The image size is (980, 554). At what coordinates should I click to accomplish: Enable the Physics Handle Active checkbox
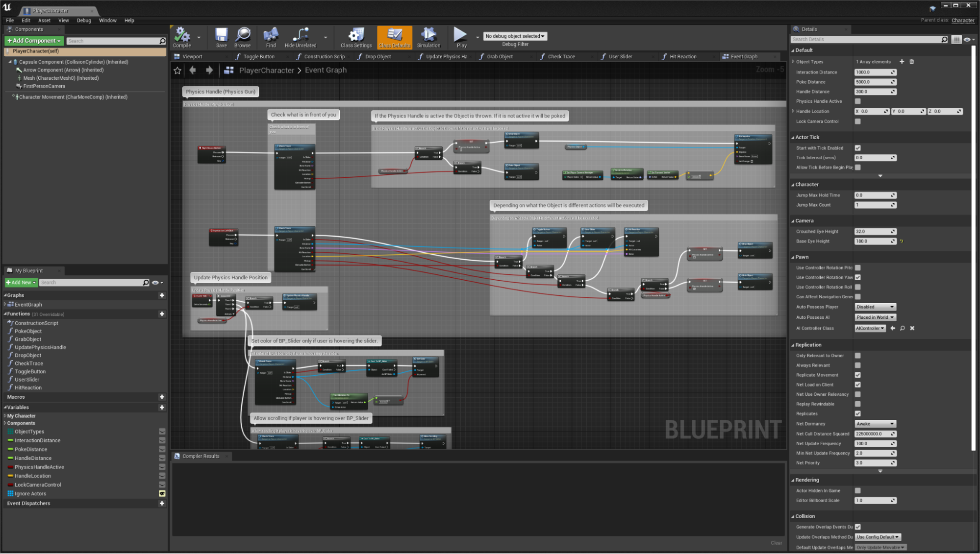(x=857, y=101)
